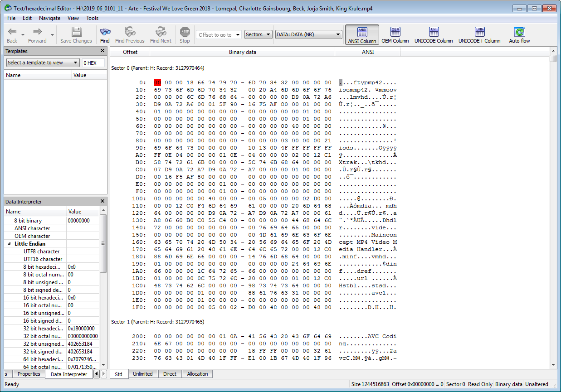Click the Templates Value column header
This screenshot has height=392, width=561.
pos(89,75)
